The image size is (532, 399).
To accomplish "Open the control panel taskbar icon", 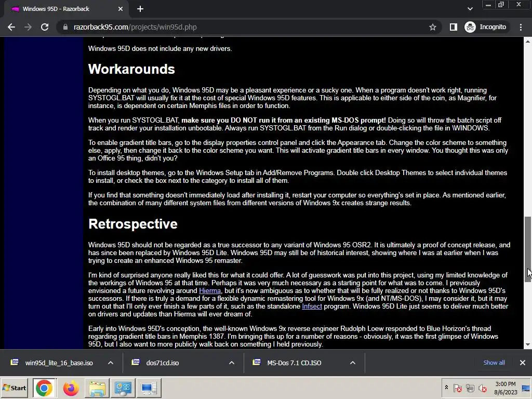I will (123, 388).
